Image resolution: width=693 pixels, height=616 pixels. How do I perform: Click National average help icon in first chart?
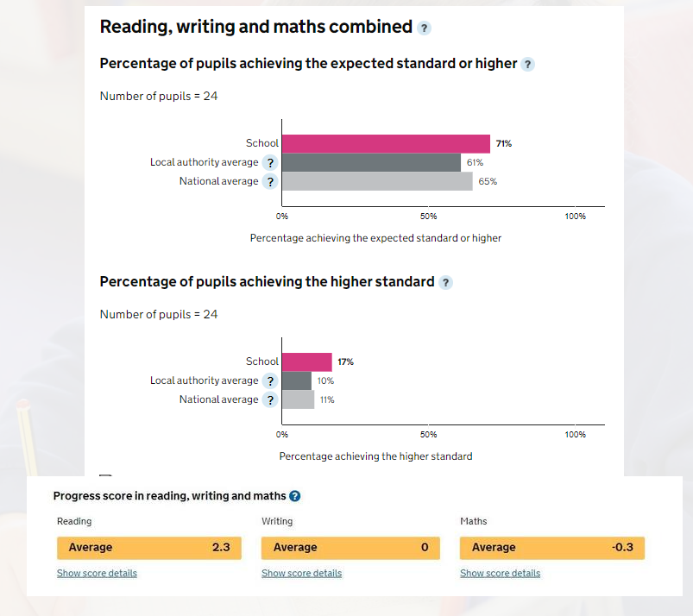point(270,182)
